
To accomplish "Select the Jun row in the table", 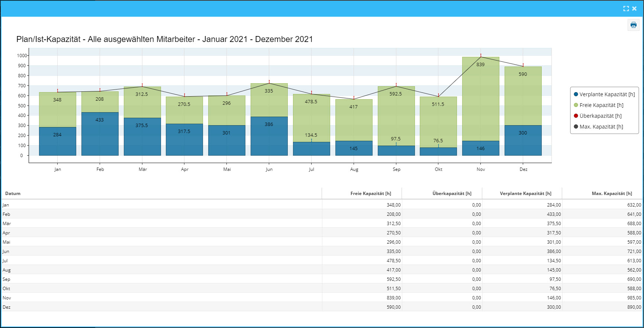I will click(322, 251).
